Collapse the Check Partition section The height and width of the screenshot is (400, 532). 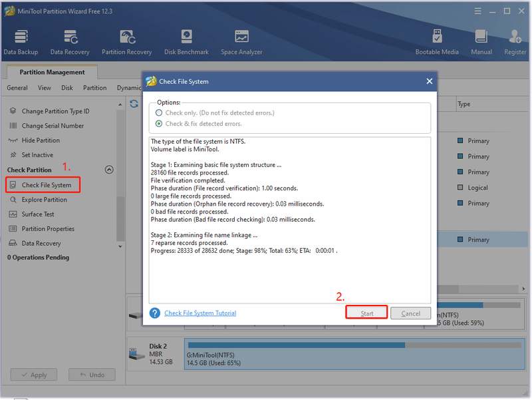(109, 170)
